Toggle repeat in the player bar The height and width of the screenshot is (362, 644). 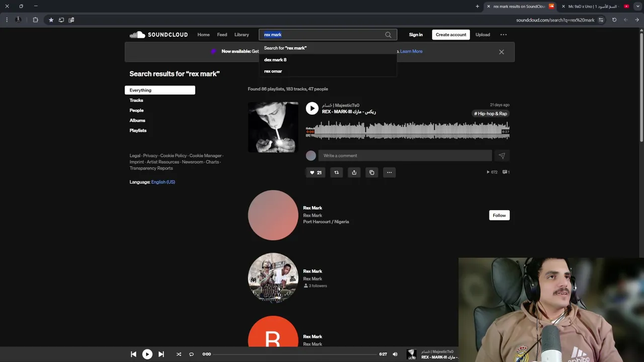tap(191, 354)
